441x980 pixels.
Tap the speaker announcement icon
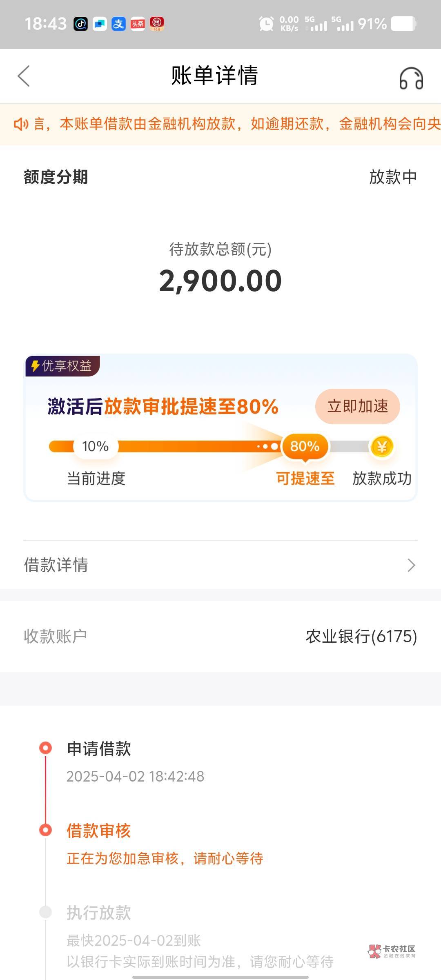coord(21,124)
